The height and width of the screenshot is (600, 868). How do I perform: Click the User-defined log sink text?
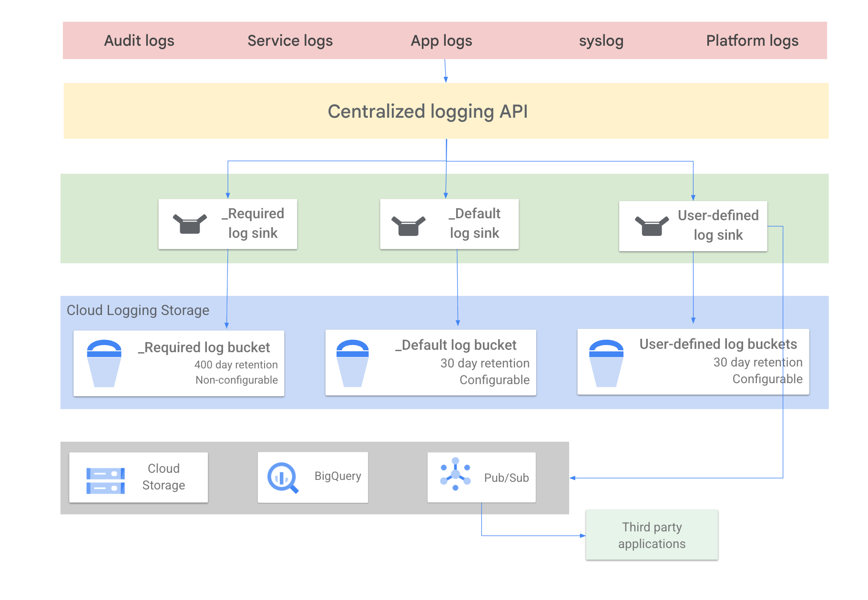coord(718,225)
